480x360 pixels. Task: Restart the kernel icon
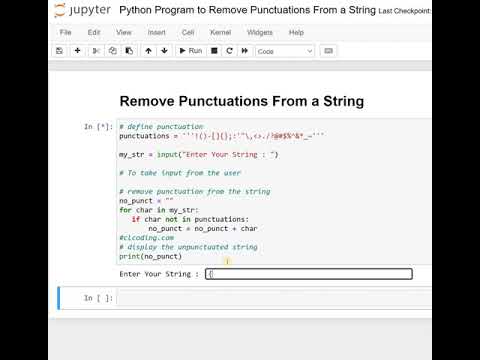[229, 51]
